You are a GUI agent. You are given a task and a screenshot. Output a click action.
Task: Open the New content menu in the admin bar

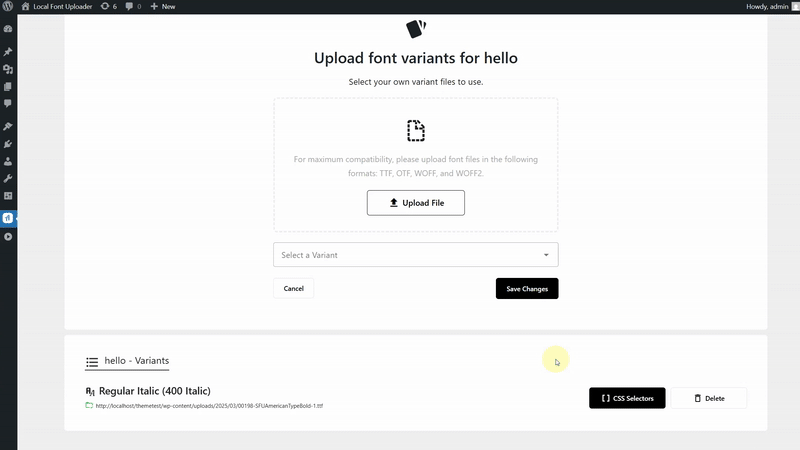click(x=163, y=7)
